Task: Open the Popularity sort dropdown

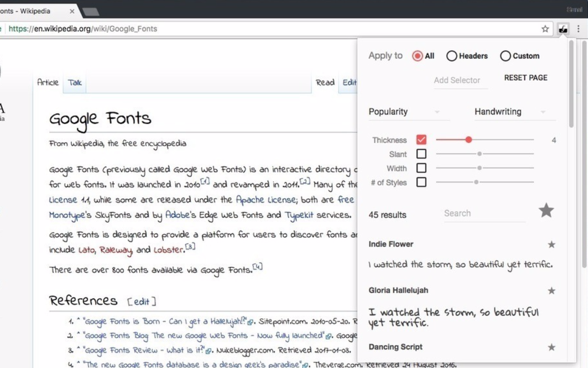Action: (x=409, y=111)
